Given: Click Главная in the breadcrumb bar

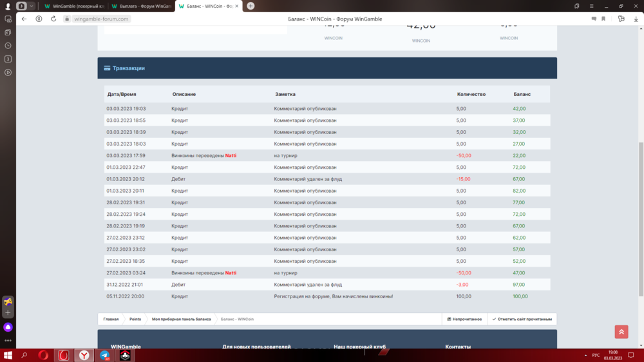Looking at the screenshot, I should pos(111,319).
